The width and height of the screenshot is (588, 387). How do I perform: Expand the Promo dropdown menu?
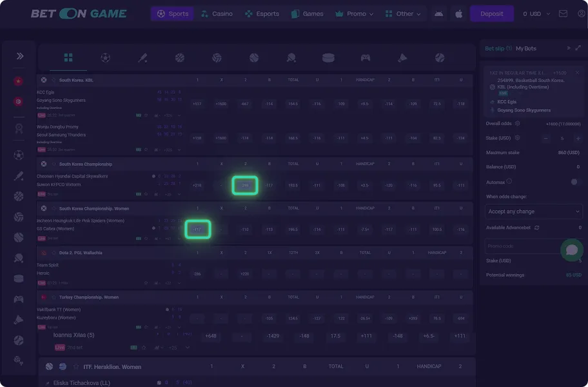pyautogui.click(x=351, y=14)
